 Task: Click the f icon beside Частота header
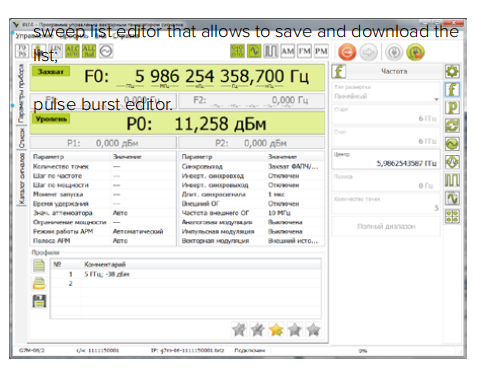tap(339, 71)
